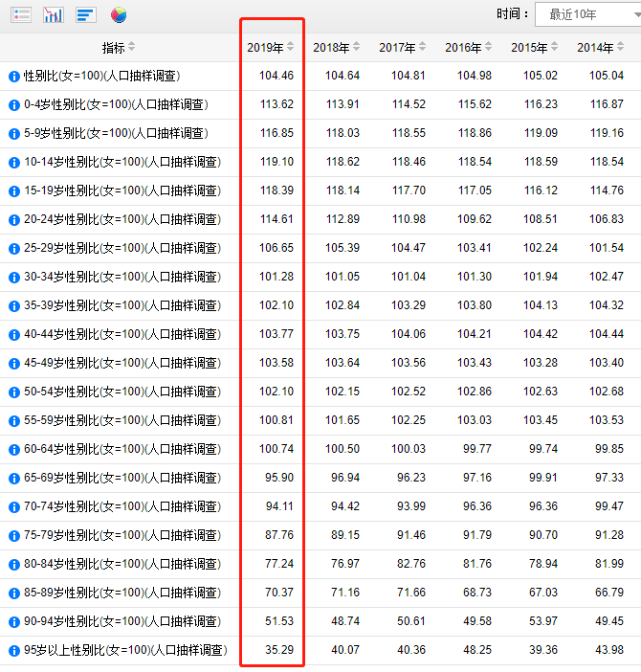
Task: Select the 2014 value 99.47
Action: coord(609,506)
